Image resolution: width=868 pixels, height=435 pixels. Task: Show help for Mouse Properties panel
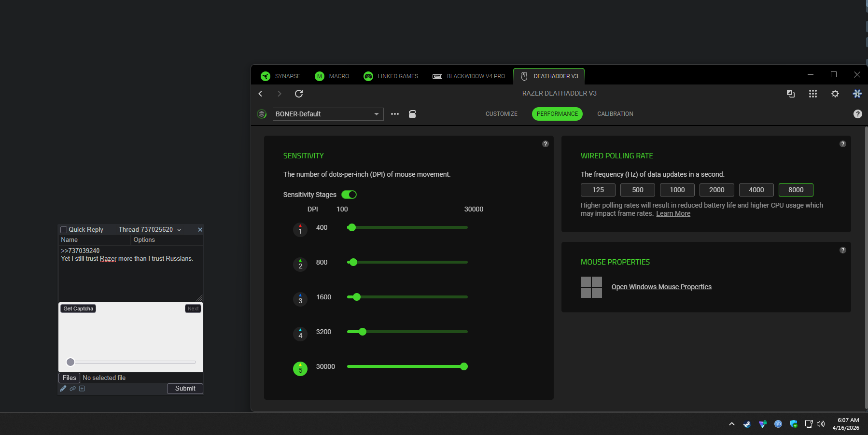(843, 250)
